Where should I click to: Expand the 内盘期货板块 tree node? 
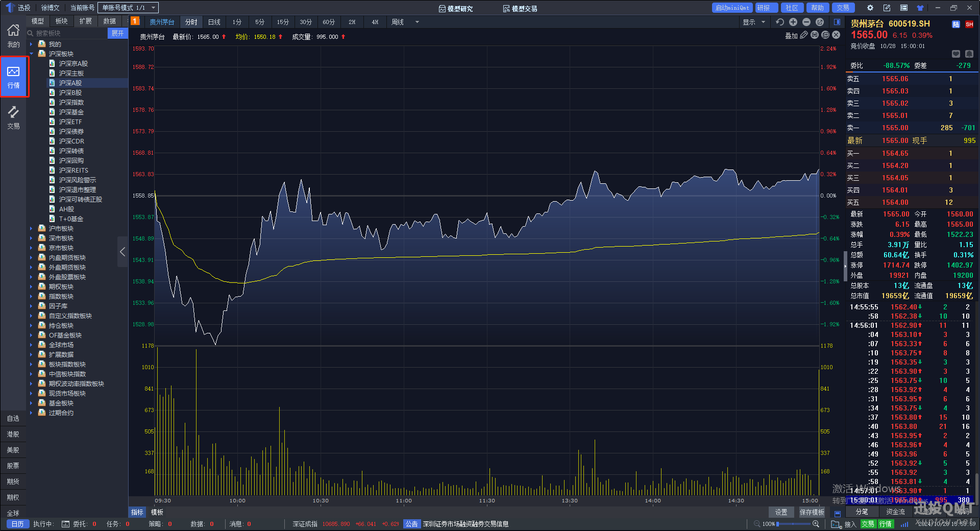coord(32,257)
